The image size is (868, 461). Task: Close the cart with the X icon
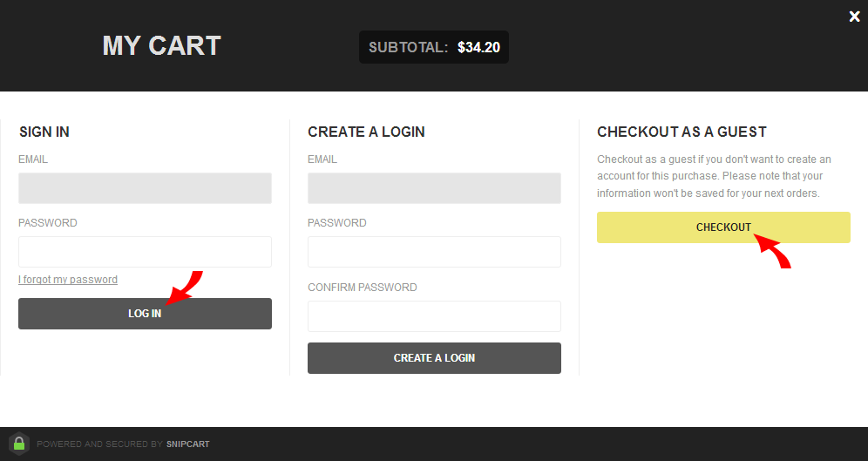point(854,17)
